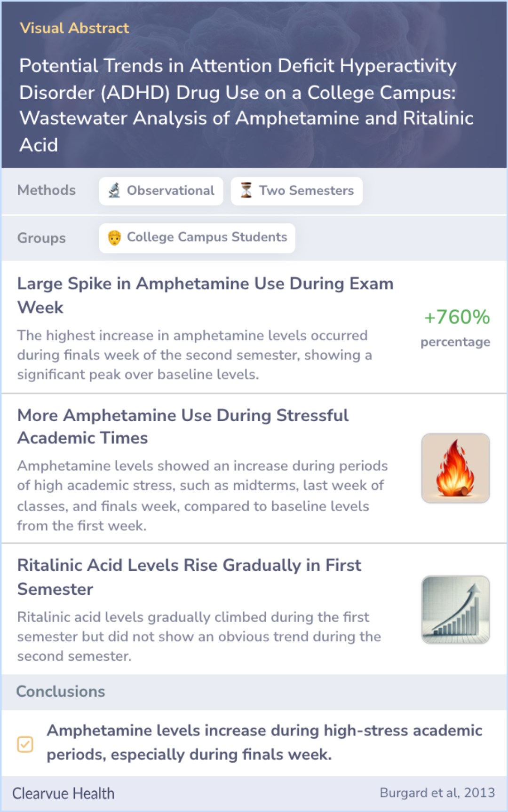Select the Two Semesters tag
The height and width of the screenshot is (812, 508).
point(296,191)
